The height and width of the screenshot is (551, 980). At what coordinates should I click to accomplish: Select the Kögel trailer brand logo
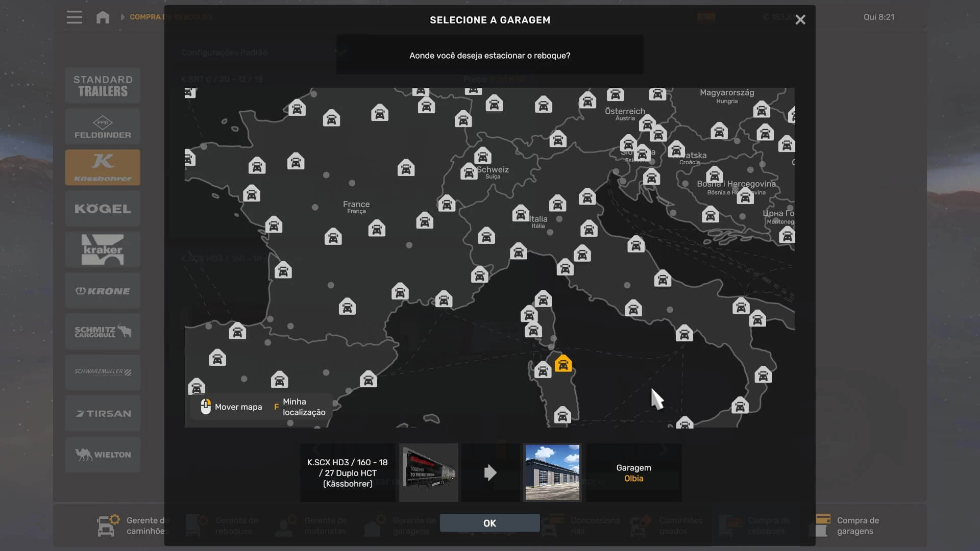[x=103, y=209]
